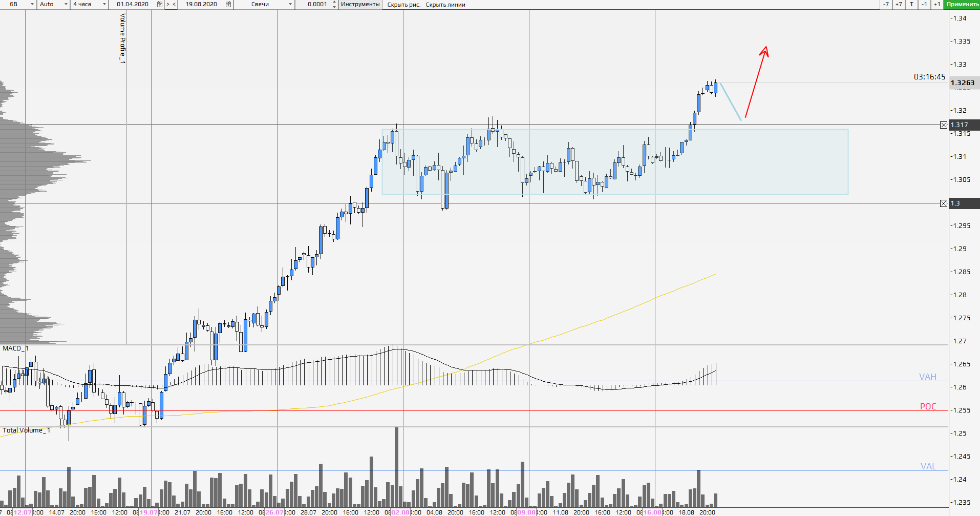
Task: Open the Auto scale dropdown
Action: [x=66, y=4]
